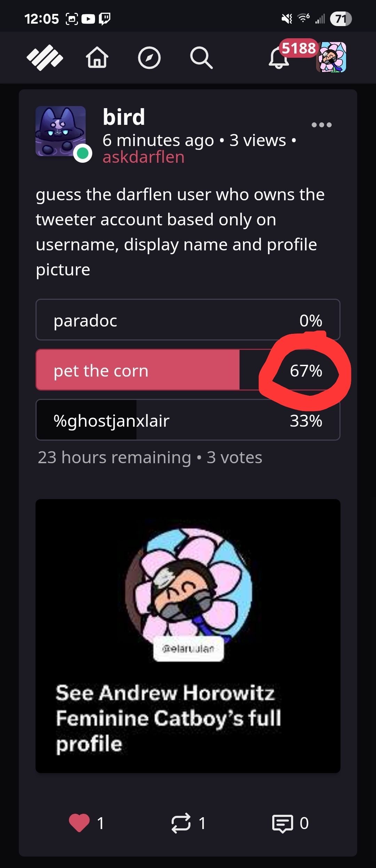Repost using the loop arrows icon
376x868 pixels.
tap(181, 823)
